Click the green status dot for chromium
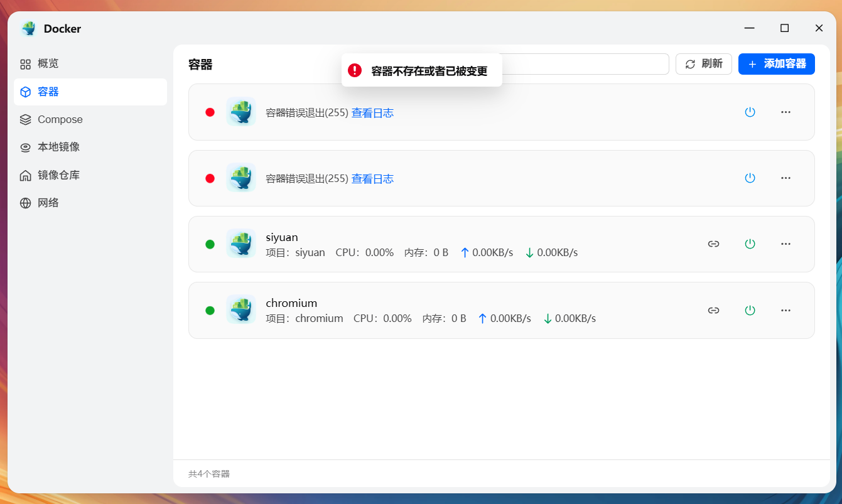The image size is (842, 504). coord(210,310)
